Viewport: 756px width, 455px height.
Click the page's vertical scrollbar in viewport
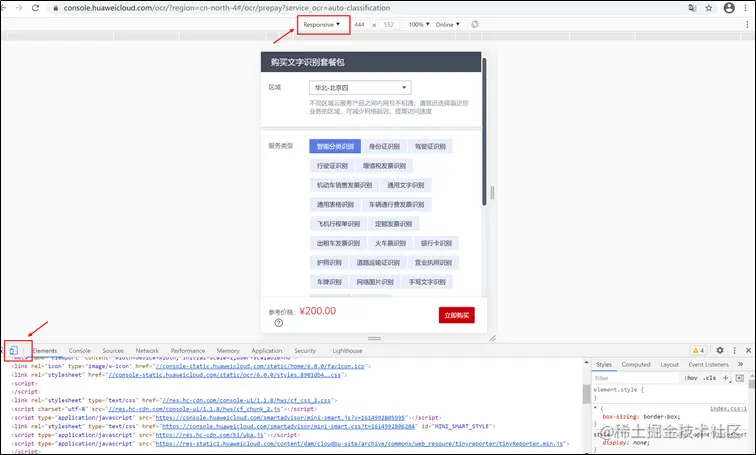tap(484, 132)
